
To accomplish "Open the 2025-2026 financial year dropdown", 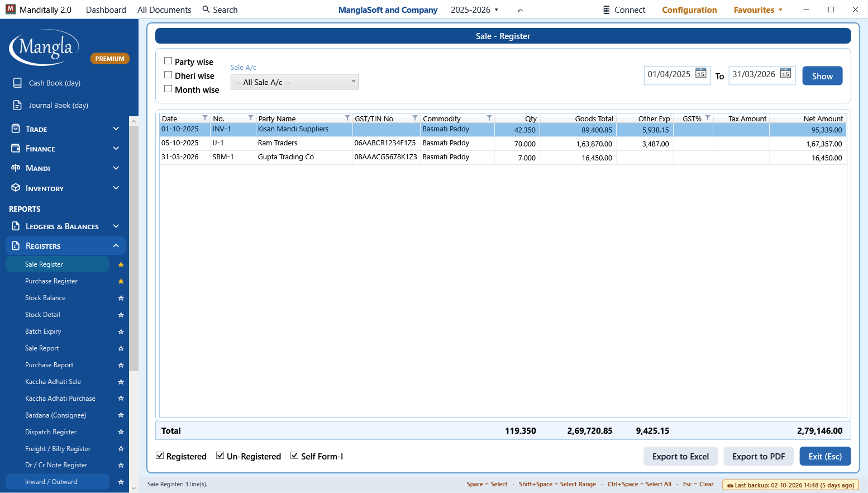I will [x=475, y=10].
